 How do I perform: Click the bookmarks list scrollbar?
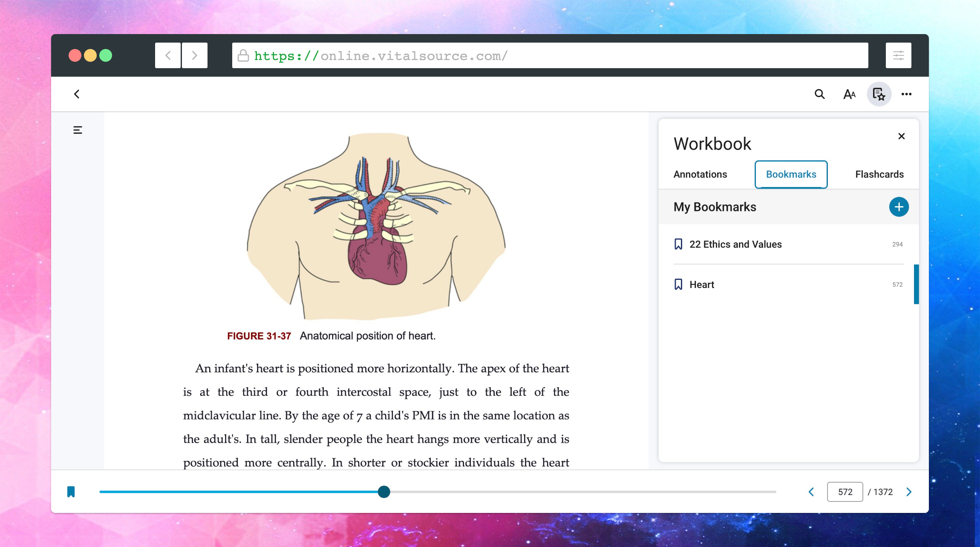coord(916,284)
